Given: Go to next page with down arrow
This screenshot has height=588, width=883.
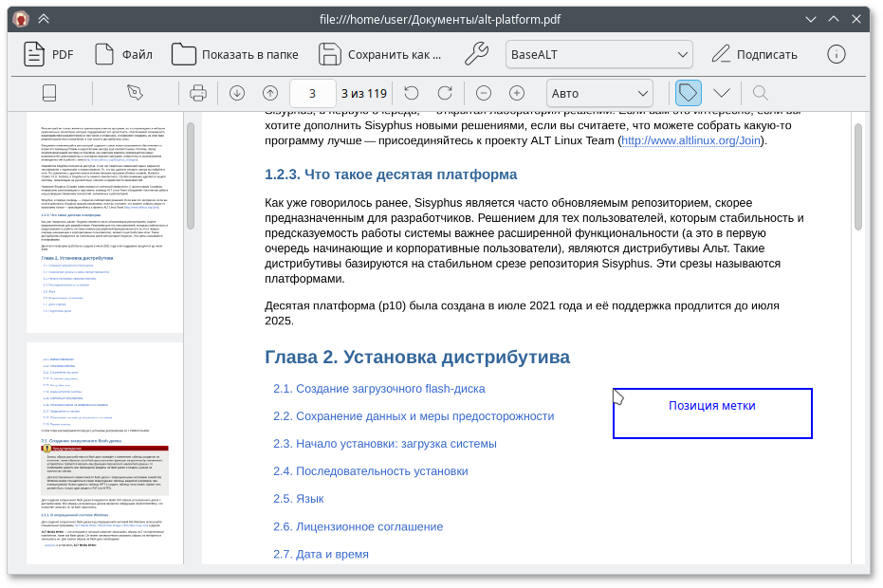Looking at the screenshot, I should tap(237, 93).
